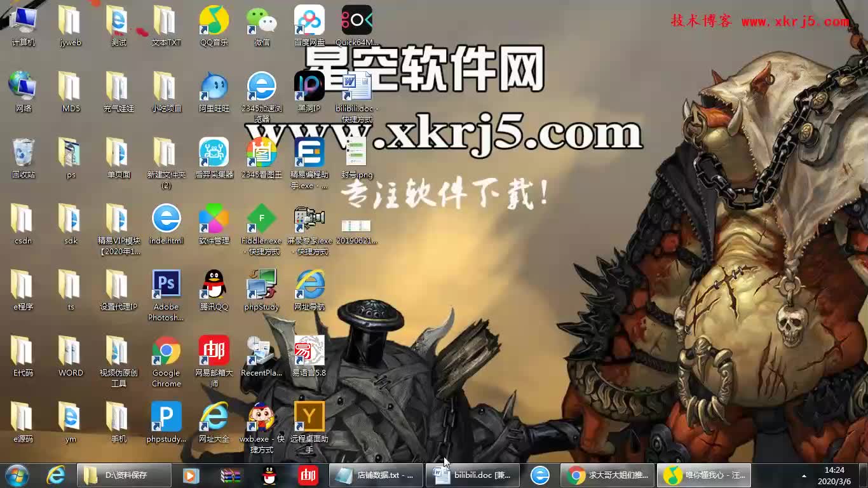Open the E代码 folder

24,356
